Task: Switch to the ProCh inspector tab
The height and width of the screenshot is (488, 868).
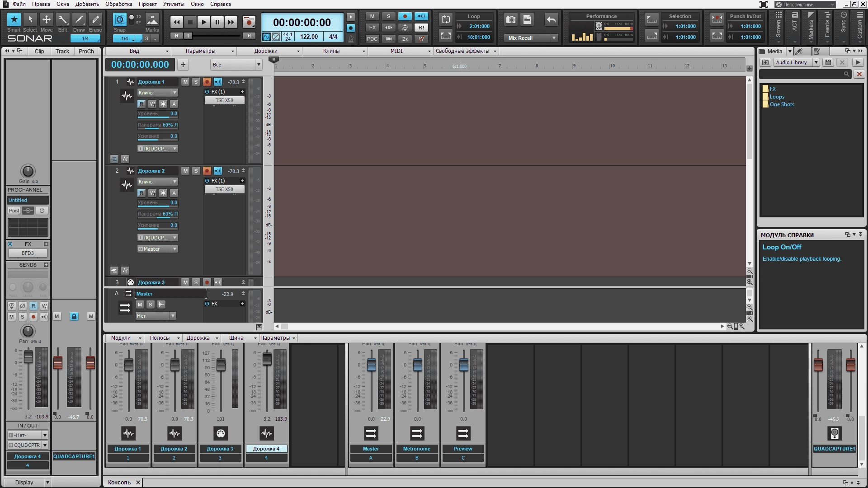Action: [x=86, y=51]
